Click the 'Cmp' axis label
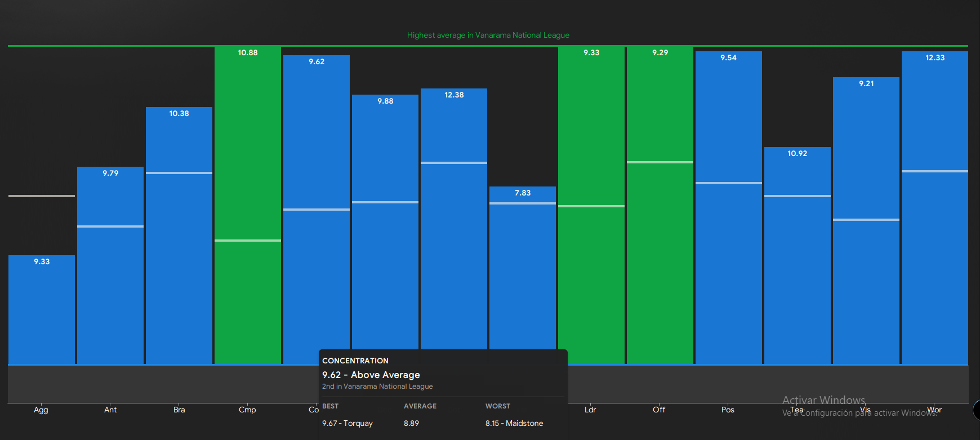This screenshot has width=980, height=440. coord(247,410)
